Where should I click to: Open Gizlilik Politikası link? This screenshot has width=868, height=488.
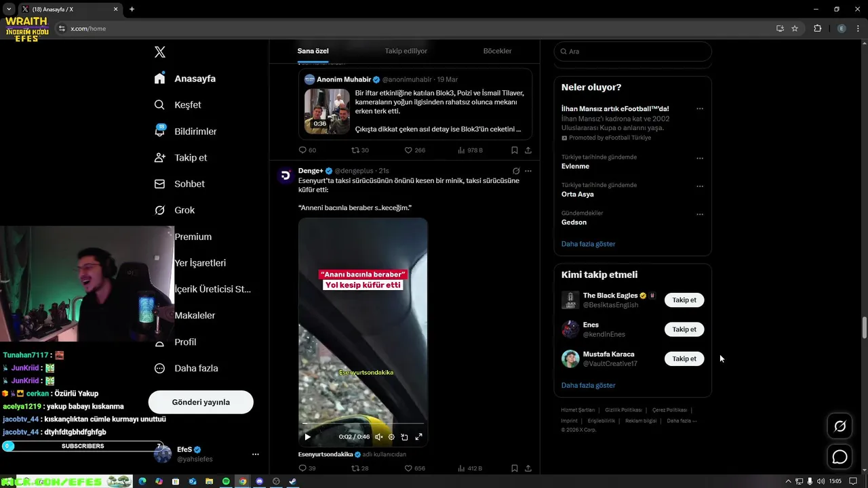coord(623,410)
